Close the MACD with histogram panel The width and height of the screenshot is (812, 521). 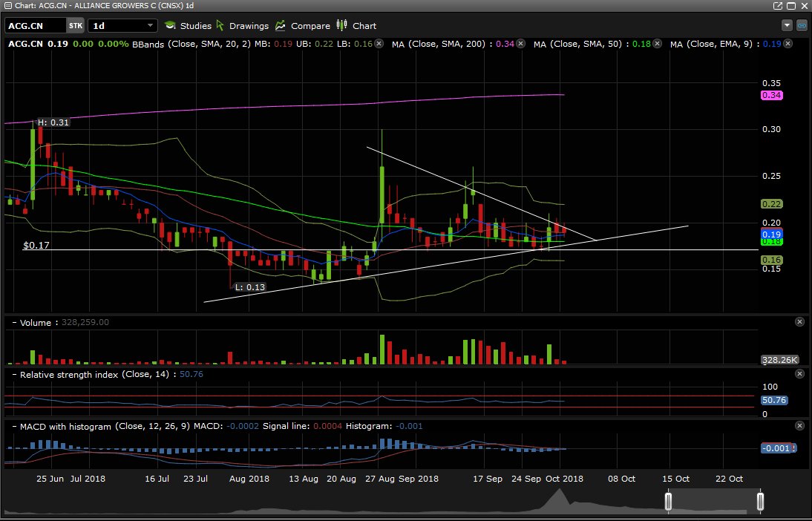click(x=799, y=426)
